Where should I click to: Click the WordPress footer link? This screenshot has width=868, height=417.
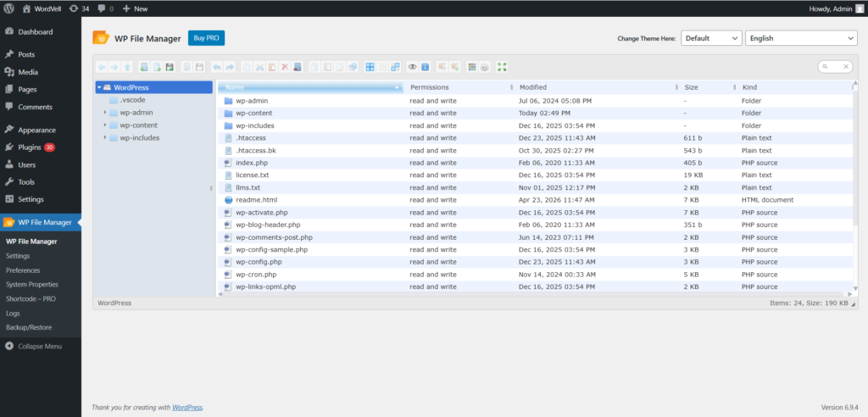[187, 407]
